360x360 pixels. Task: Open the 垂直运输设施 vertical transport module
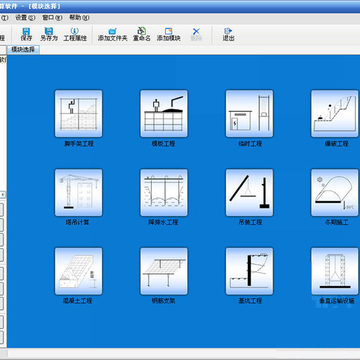tap(335, 271)
